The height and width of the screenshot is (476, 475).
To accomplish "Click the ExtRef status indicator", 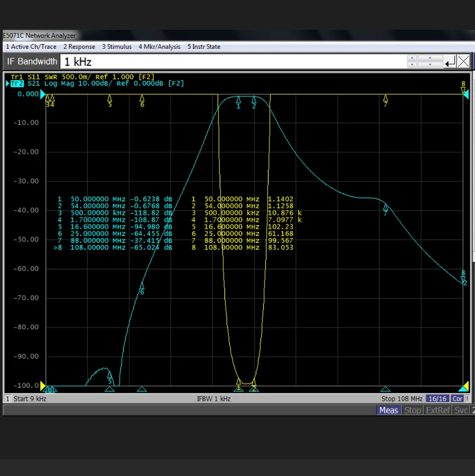I will pyautogui.click(x=438, y=410).
